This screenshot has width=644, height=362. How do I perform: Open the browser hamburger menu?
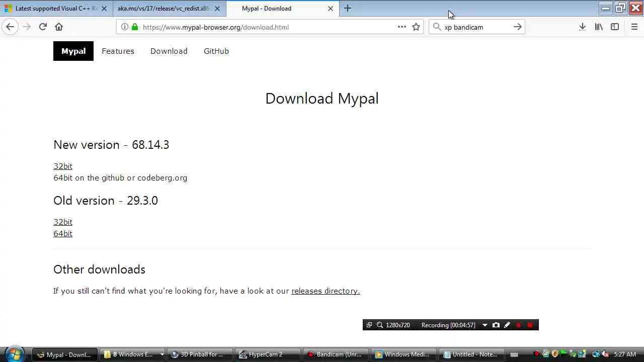(x=634, y=27)
